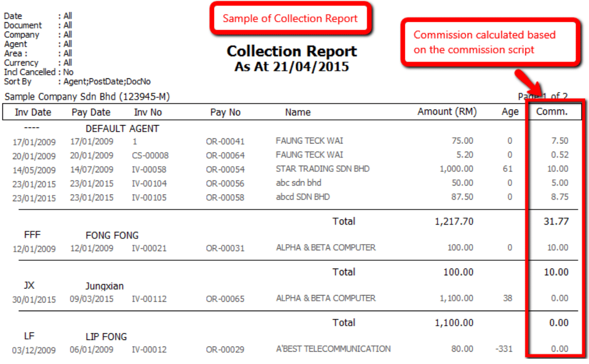Click A'BEST TELECOMMUNICATION customer name
589x364 pixels.
[x=333, y=349]
